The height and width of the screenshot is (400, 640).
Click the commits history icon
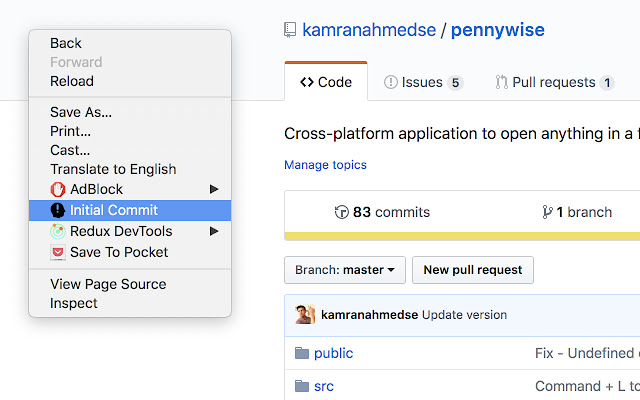(x=342, y=212)
